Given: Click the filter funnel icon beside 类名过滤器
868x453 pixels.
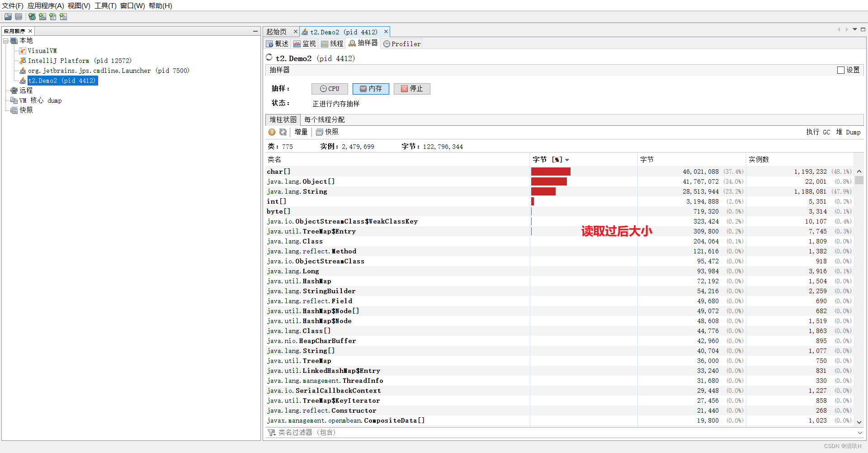Looking at the screenshot, I should click(x=272, y=433).
